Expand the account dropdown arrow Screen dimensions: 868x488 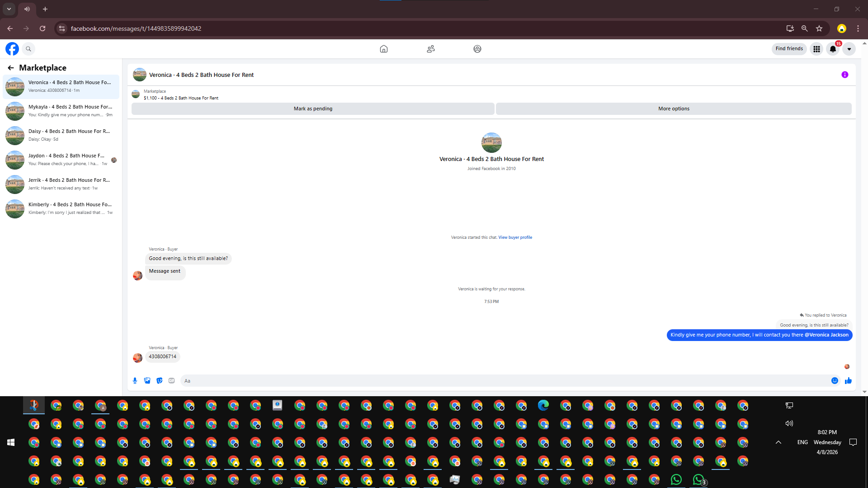849,49
